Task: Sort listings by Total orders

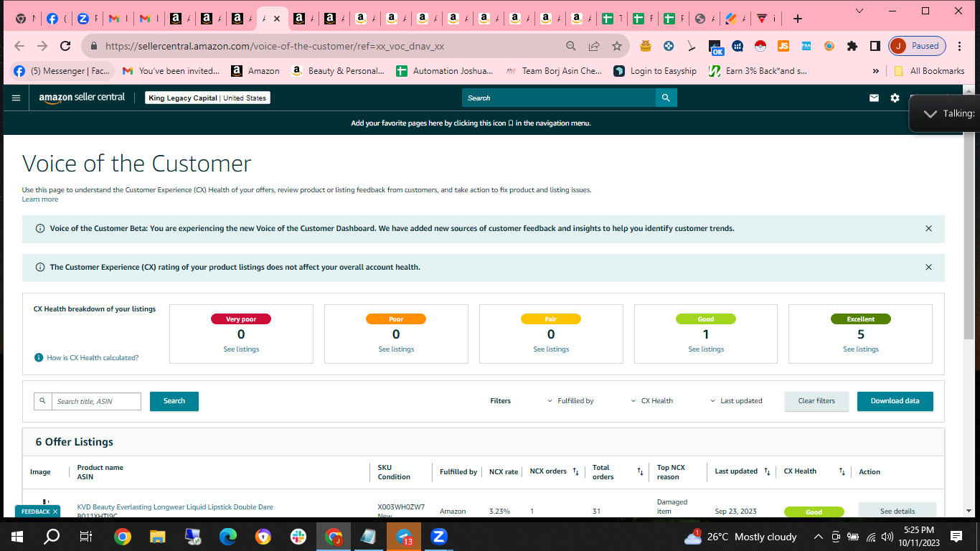Action: [640, 471]
